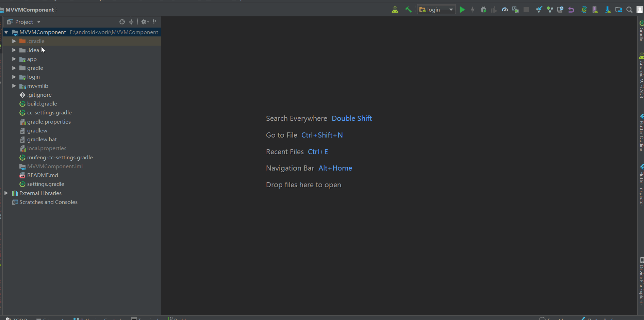Click the Double Shift shortcut text

click(x=352, y=118)
